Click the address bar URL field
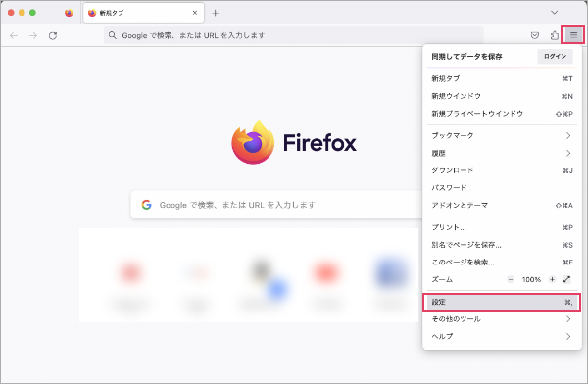This screenshot has height=384, width=588. click(294, 35)
